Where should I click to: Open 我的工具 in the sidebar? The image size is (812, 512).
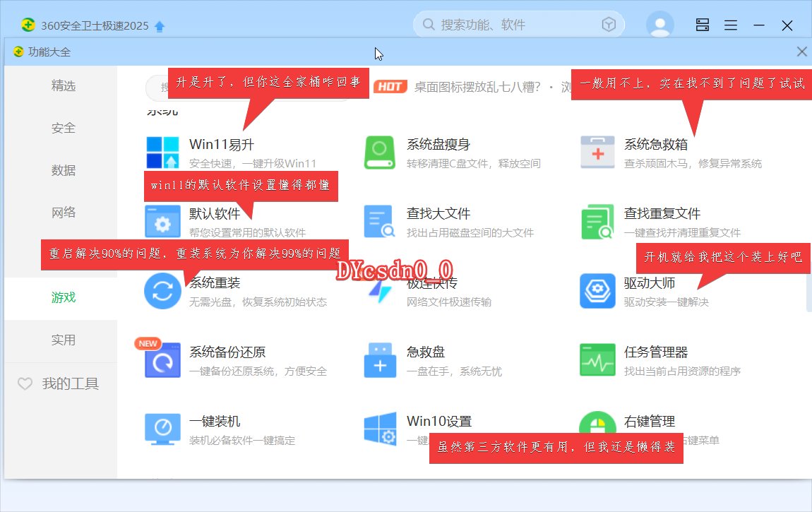70,383
